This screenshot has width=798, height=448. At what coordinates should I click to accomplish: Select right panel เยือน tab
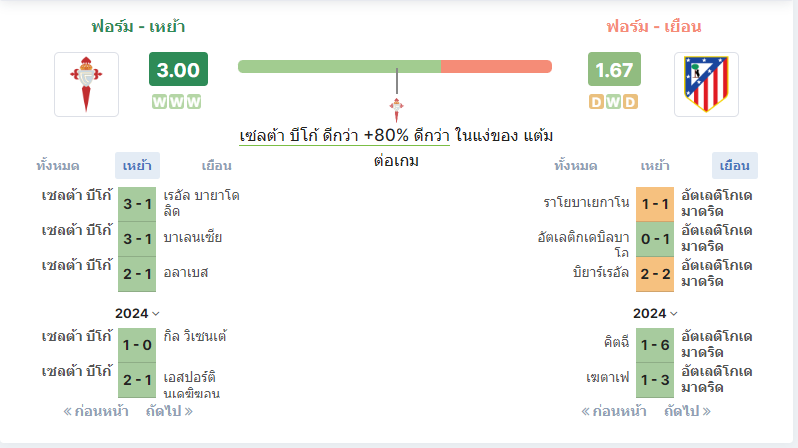click(x=734, y=165)
